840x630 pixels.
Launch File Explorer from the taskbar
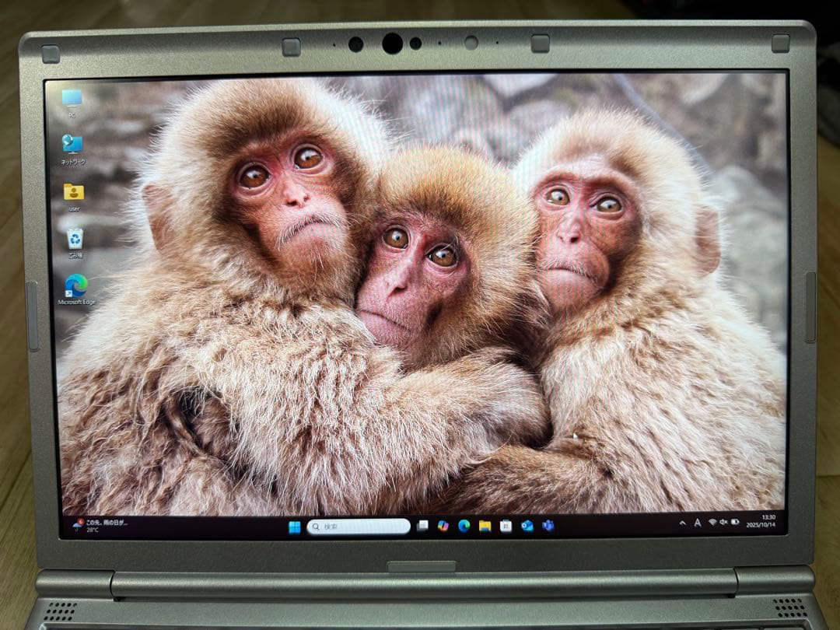tap(485, 525)
